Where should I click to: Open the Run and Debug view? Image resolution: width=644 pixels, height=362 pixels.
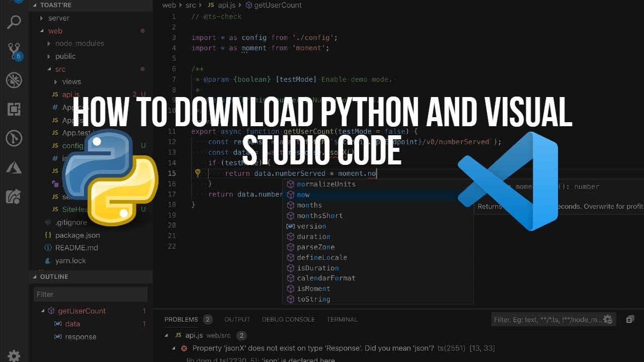pyautogui.click(x=14, y=80)
